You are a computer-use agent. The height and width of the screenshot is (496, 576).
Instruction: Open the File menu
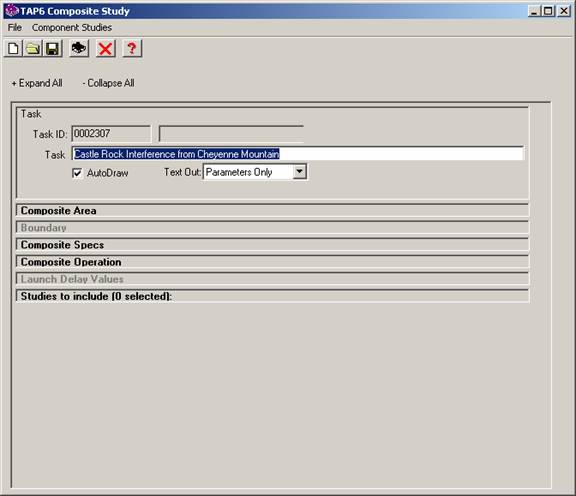point(15,28)
